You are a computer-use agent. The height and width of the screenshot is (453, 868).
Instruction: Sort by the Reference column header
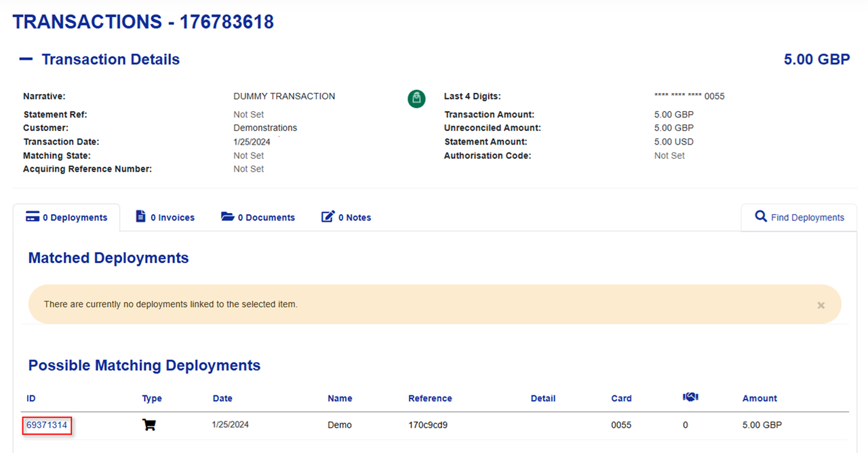(x=430, y=398)
